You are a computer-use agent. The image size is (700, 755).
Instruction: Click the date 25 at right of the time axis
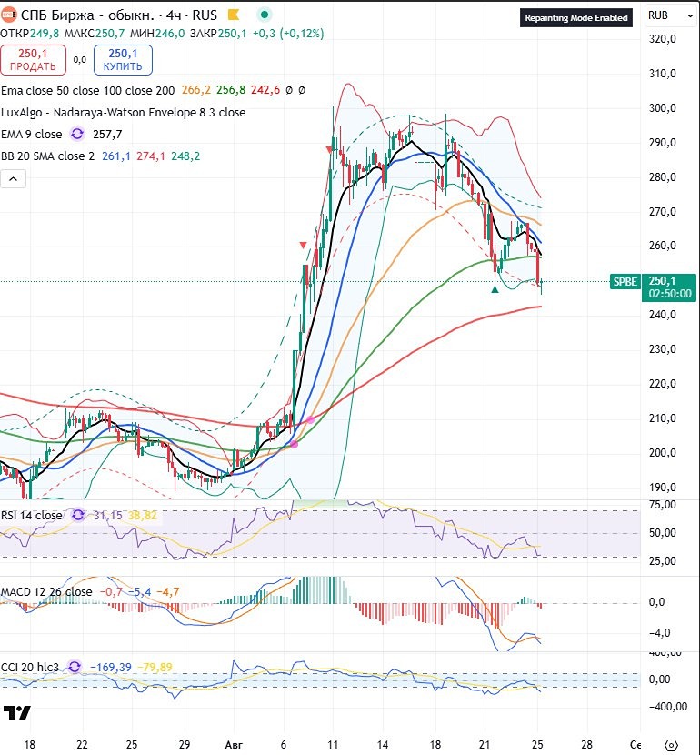(x=537, y=744)
